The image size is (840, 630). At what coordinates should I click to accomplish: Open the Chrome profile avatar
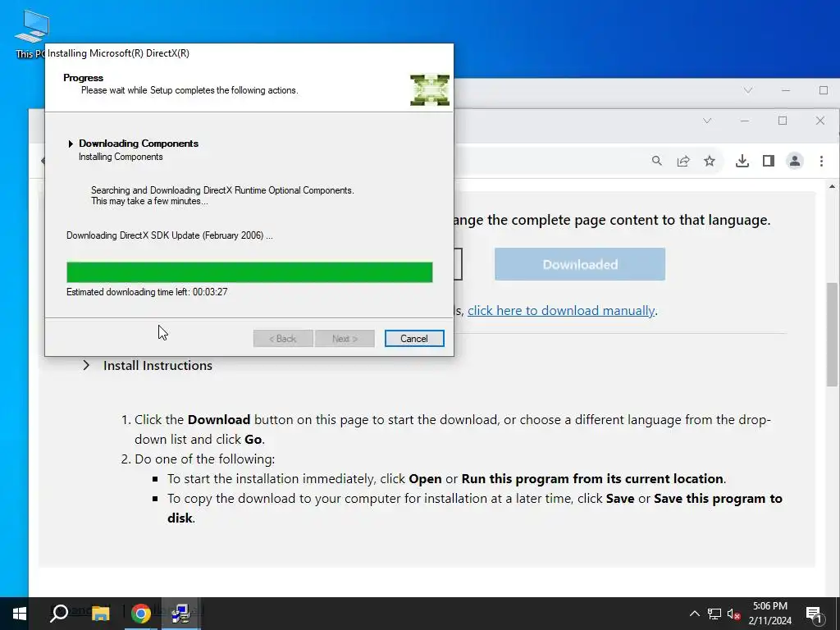point(794,161)
